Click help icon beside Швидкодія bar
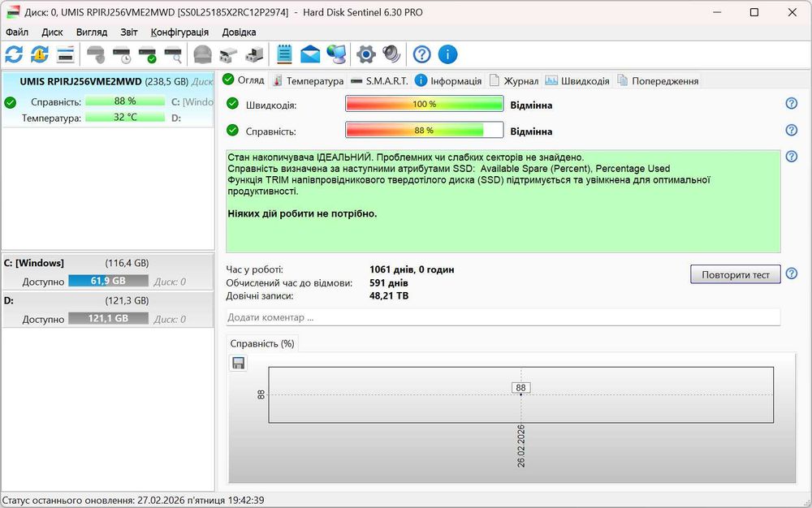 (791, 103)
